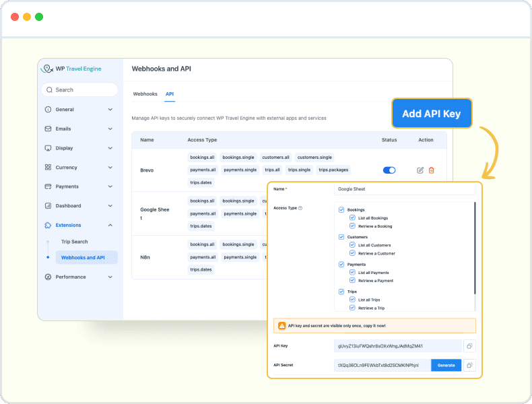Click the Access Type help icon
Screen dimensions: 532x404
click(300, 208)
